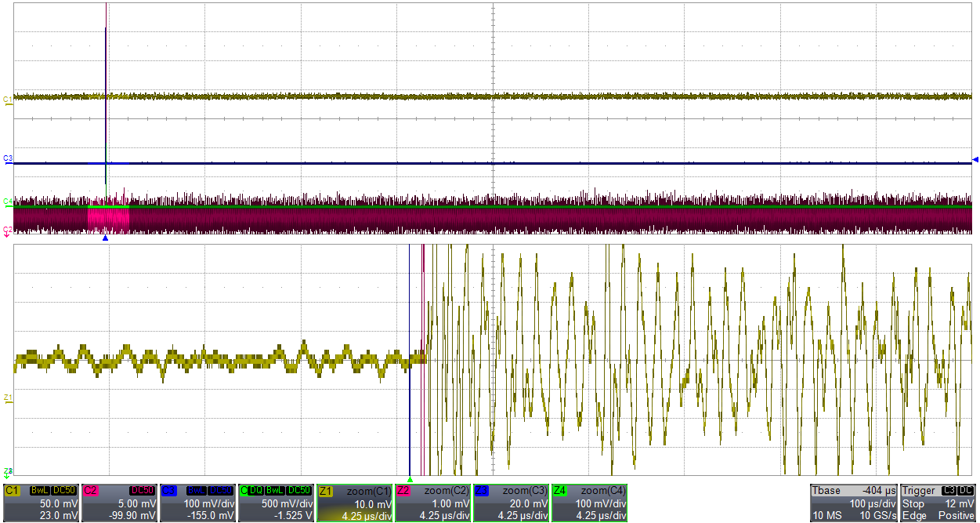The image size is (980, 523).
Task: Click the 10.0 mV scale in Z1
Action: click(x=374, y=503)
